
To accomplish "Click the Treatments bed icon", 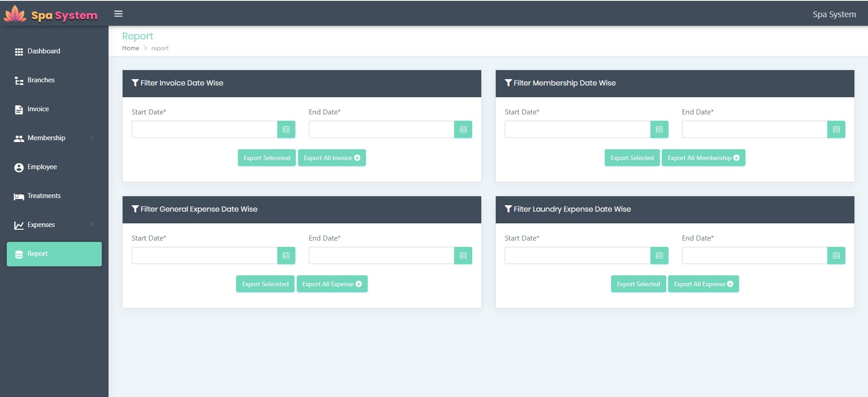I will click(x=19, y=196).
